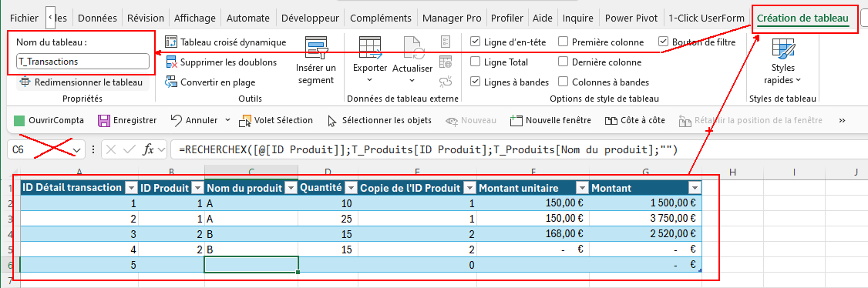Expand the formula bar function dropdown
This screenshot has height=288, width=868.
coord(161,149)
